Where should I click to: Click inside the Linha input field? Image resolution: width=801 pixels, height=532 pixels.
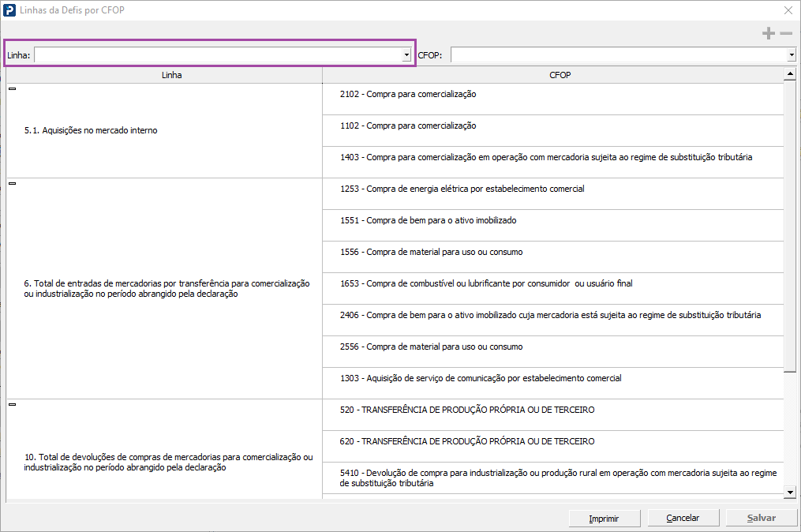218,55
